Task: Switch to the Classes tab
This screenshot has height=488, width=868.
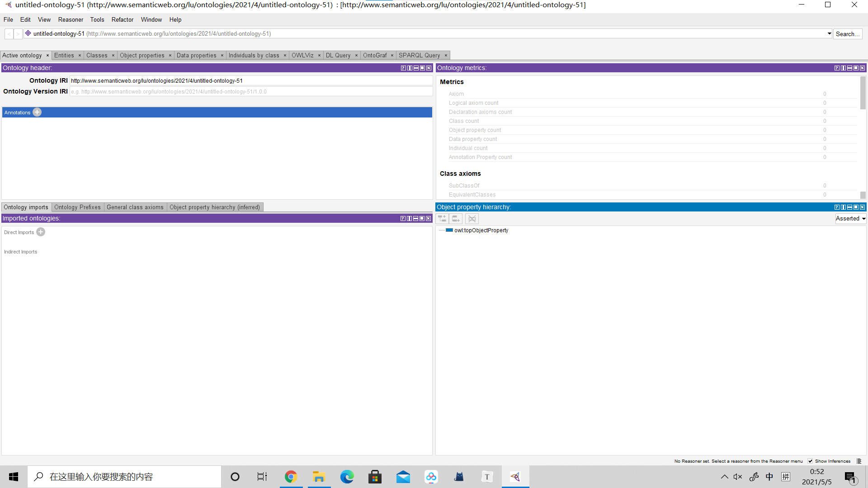Action: coord(97,56)
